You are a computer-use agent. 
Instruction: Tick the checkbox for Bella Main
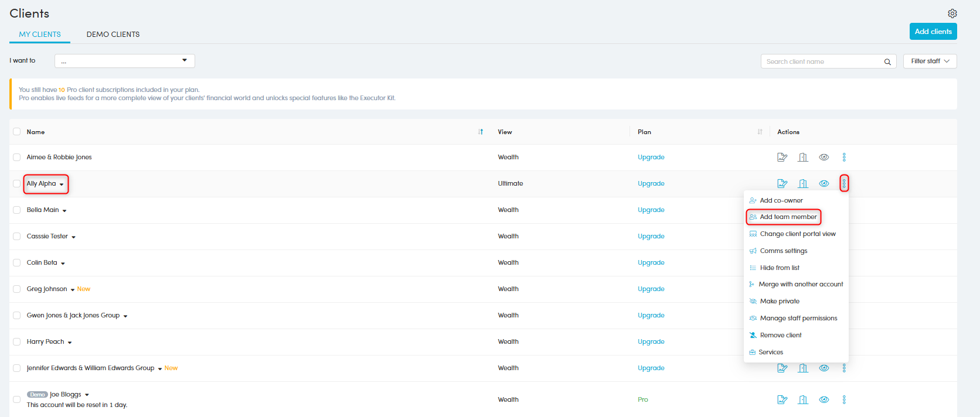[17, 210]
